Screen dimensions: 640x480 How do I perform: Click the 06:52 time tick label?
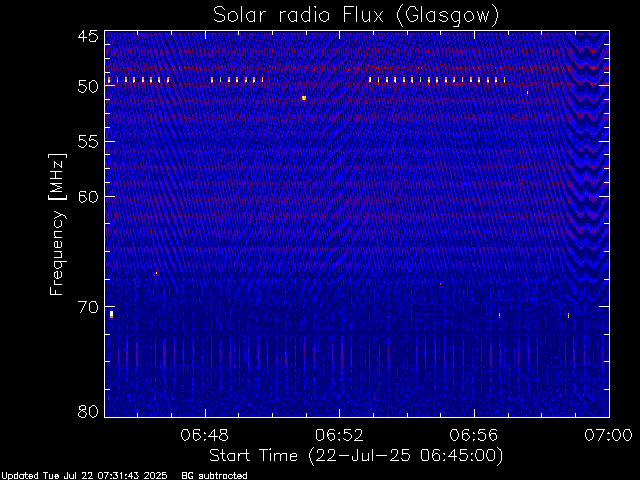pos(339,435)
